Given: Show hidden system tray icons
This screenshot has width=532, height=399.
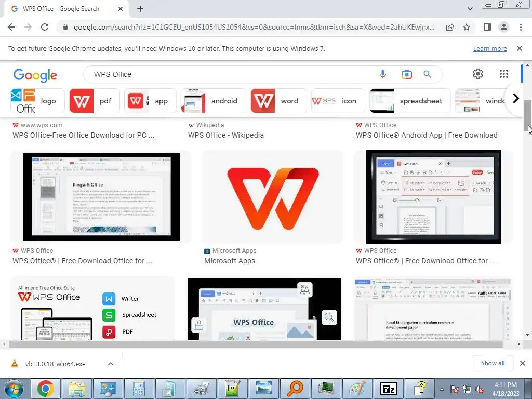Looking at the screenshot, I should coord(442,389).
